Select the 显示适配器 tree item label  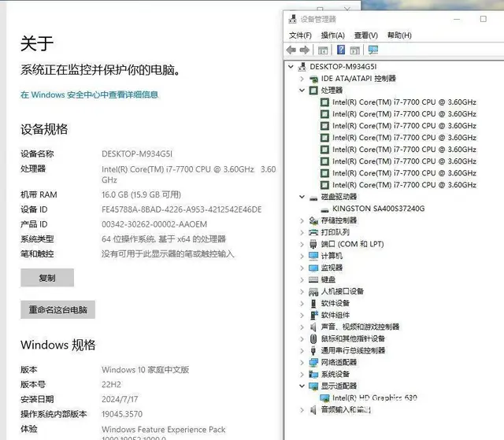pyautogui.click(x=339, y=386)
